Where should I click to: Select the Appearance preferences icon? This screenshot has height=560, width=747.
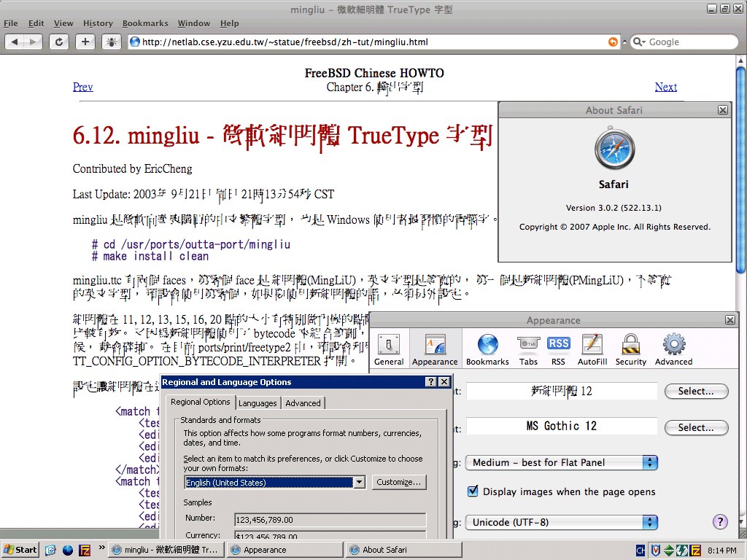coord(435,349)
